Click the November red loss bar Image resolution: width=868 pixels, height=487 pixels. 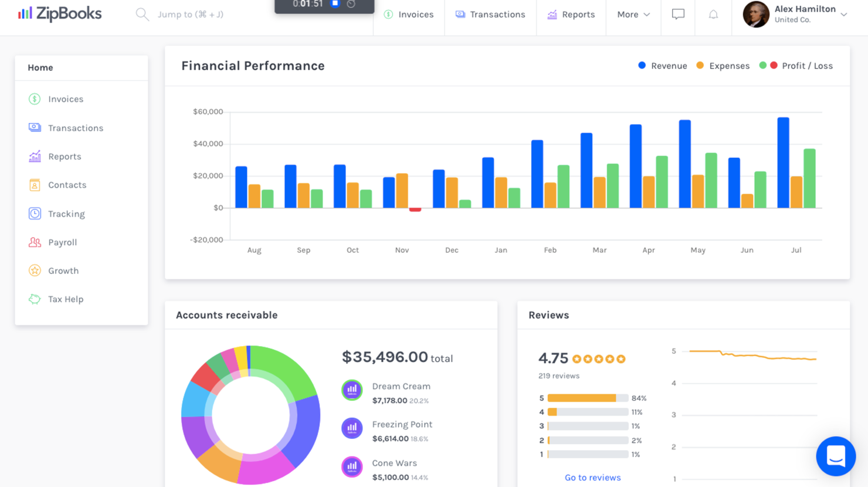click(x=415, y=209)
